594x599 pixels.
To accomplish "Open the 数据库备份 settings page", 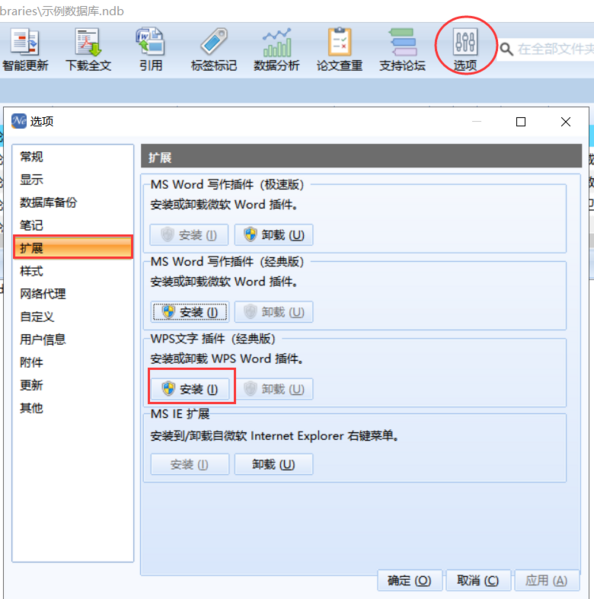I will (73, 202).
